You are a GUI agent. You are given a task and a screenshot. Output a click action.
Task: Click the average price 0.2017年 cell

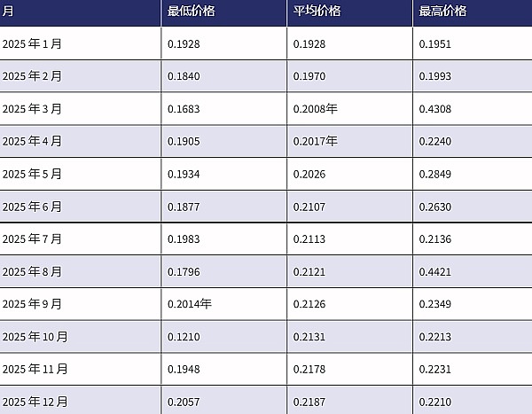coord(315,142)
